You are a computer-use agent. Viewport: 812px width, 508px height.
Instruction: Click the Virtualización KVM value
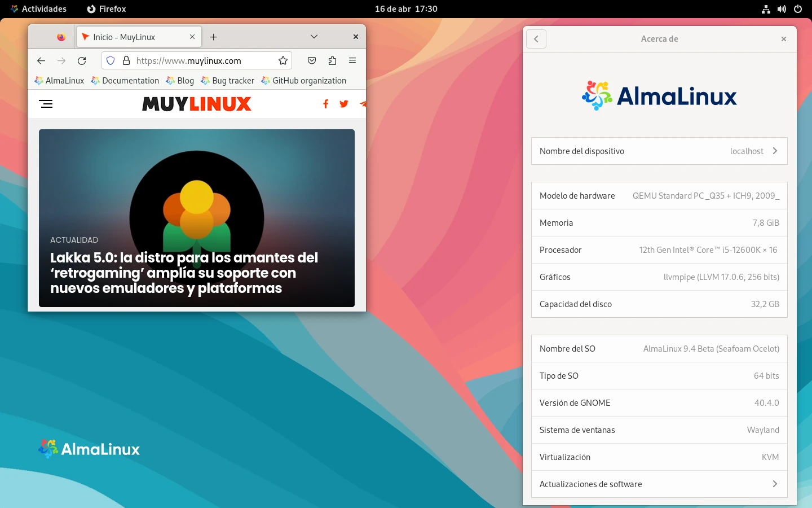770,457
